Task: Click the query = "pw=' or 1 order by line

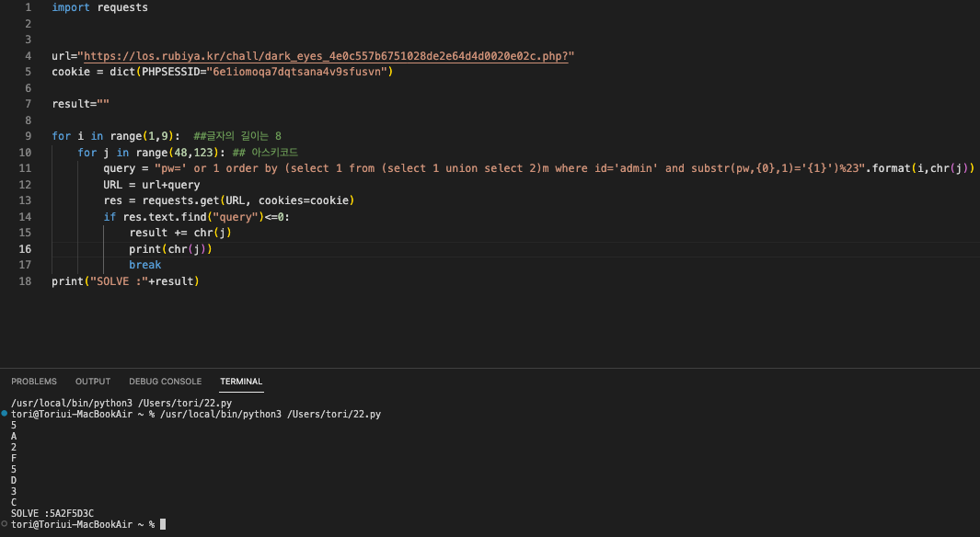Action: [x=538, y=168]
